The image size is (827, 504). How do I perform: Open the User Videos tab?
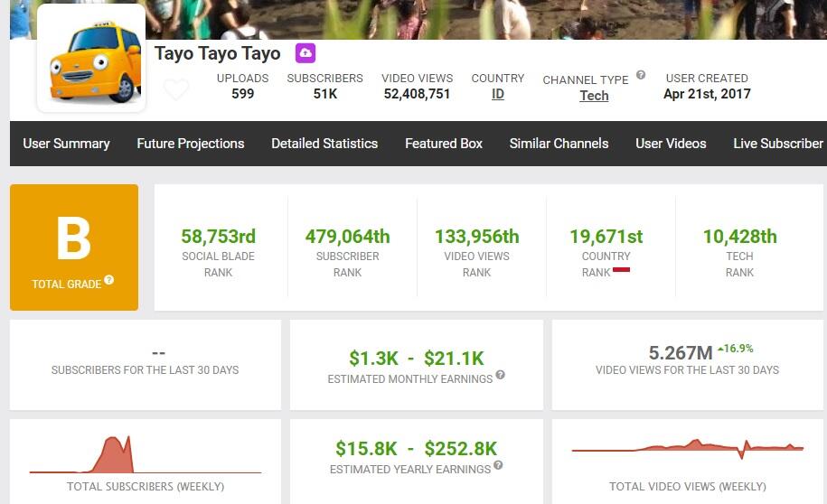tap(671, 144)
